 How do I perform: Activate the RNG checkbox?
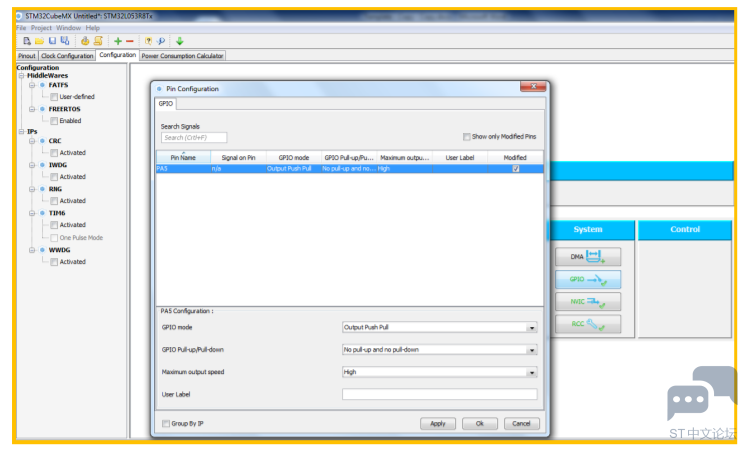[x=54, y=201]
